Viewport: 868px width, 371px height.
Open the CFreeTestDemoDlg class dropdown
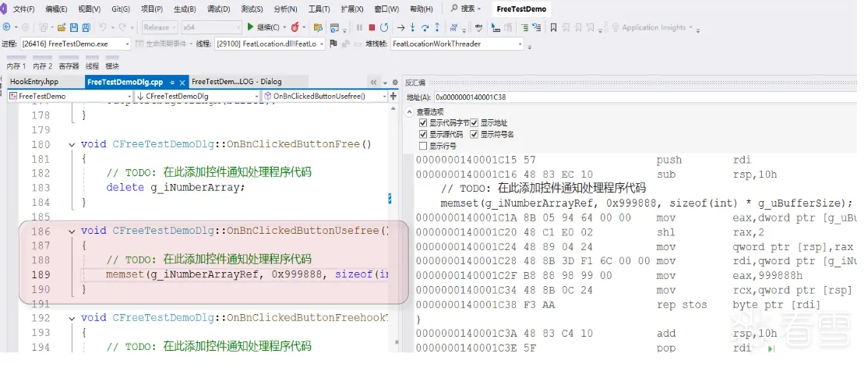[x=256, y=96]
